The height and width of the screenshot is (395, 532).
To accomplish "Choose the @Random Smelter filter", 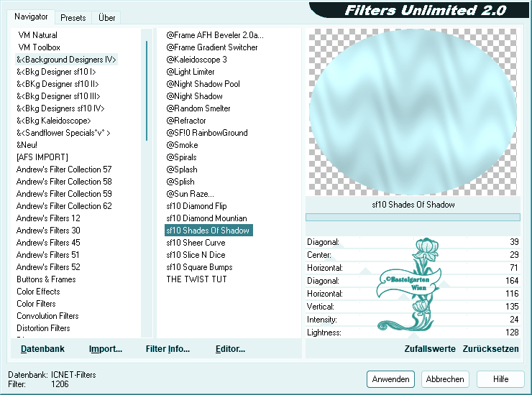I will 198,108.
